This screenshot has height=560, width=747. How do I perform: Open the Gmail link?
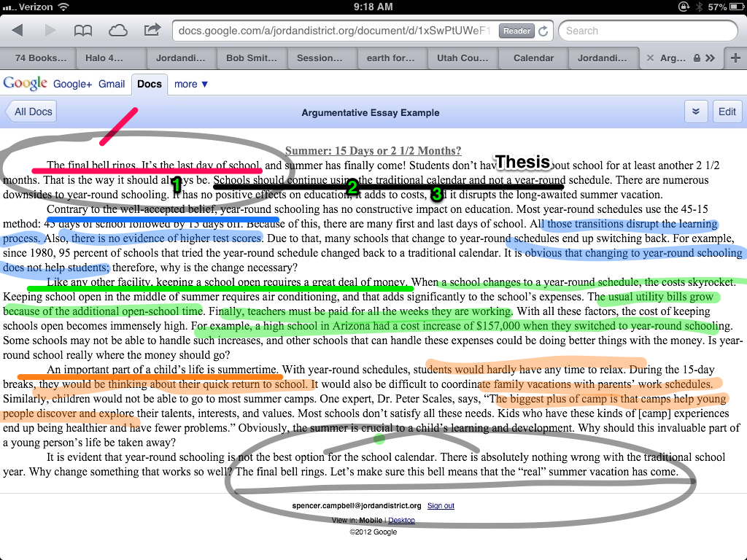click(x=112, y=85)
